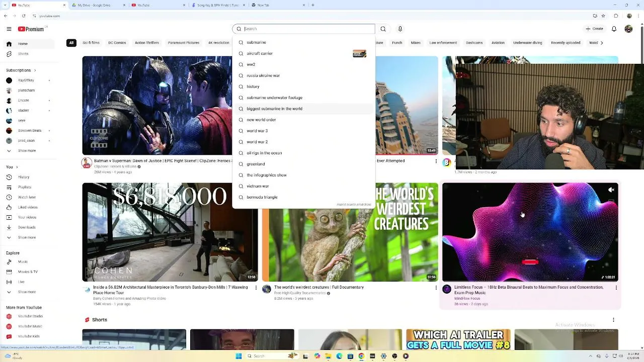Expand the You section header
Screen dimensions: 644x362
[x=12, y=167]
